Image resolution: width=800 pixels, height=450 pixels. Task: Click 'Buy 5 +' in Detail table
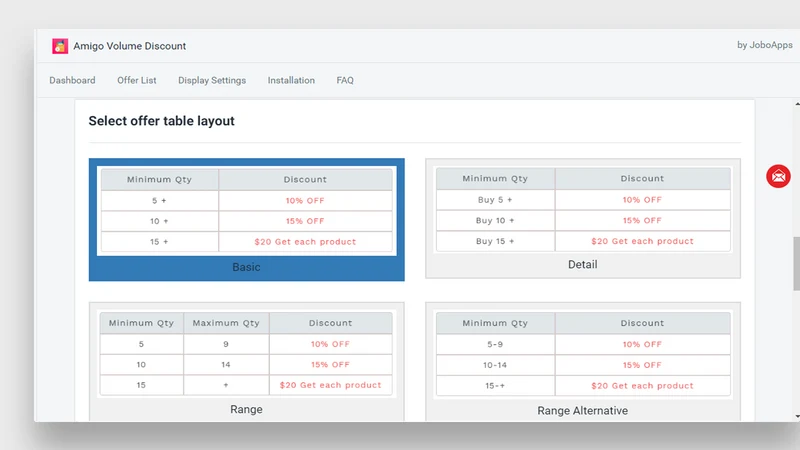pyautogui.click(x=495, y=199)
